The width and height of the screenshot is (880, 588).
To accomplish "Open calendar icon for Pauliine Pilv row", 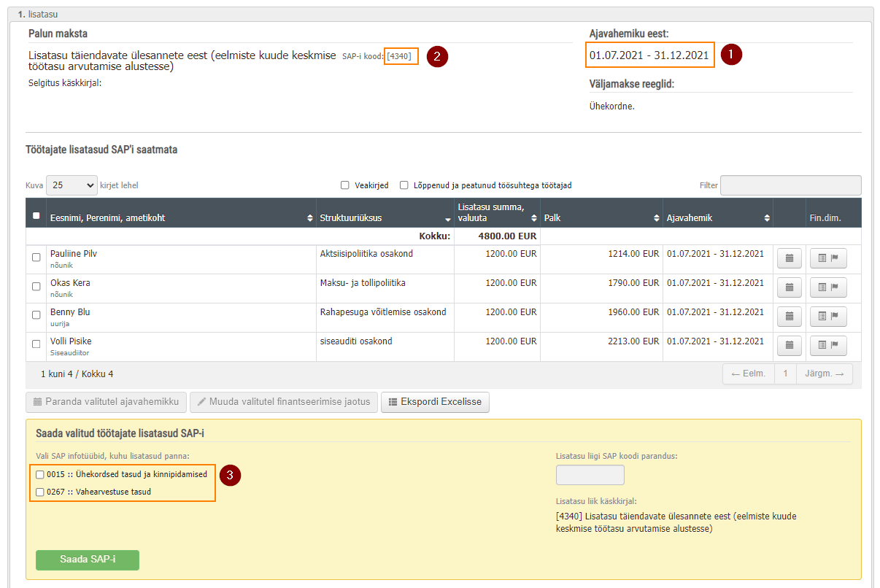I will [x=789, y=259].
